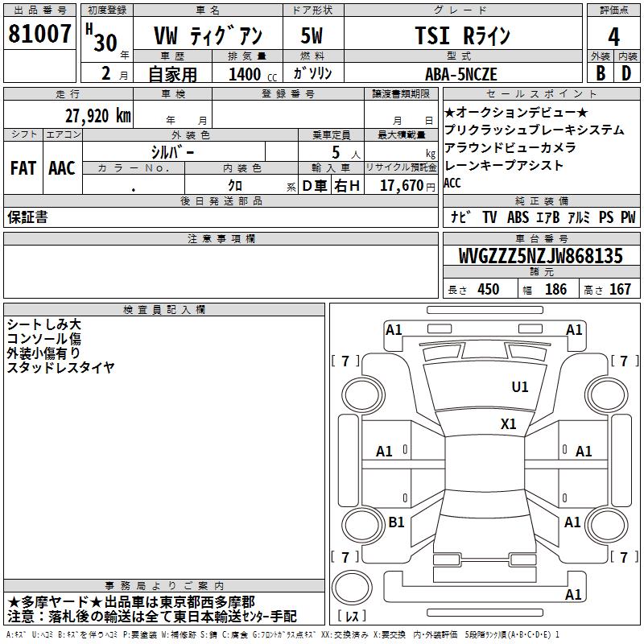Click the ナビ equipment item

click(460, 217)
